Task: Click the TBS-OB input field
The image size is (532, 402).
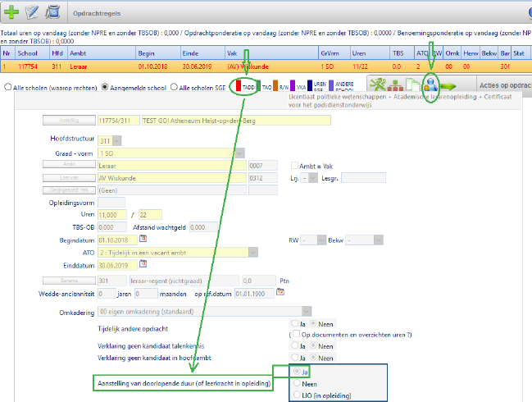Action: [112, 226]
